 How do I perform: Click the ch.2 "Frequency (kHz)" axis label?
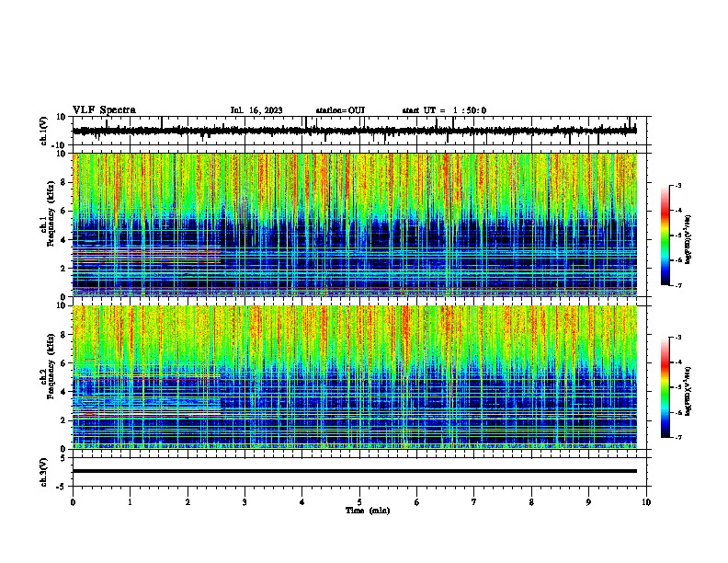tap(51, 366)
